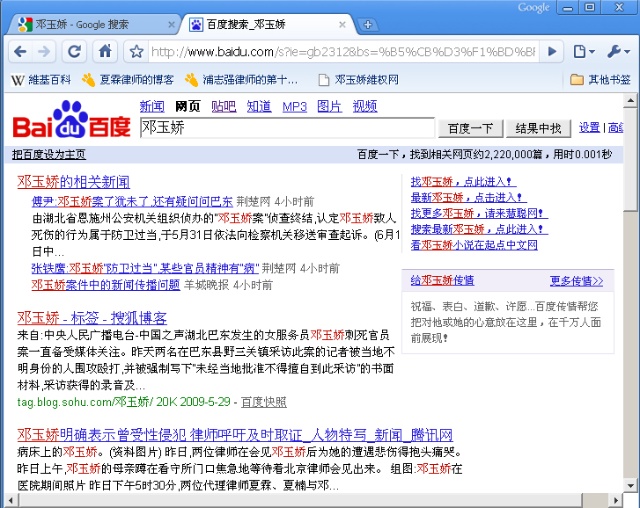The image size is (640, 508).
Task: Click the 找更多邓玉娇 慧聪网 ad link
Action: click(477, 213)
